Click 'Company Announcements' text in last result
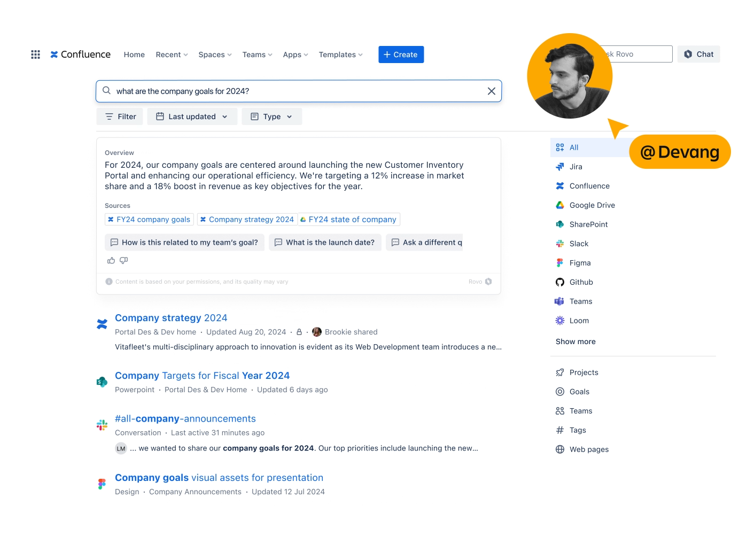The image size is (747, 560). click(195, 492)
